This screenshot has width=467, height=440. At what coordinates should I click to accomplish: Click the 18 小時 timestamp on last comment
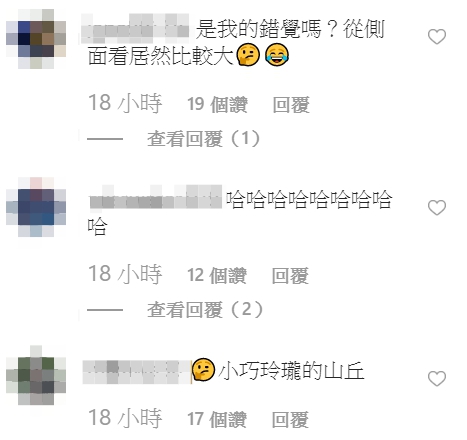click(x=125, y=418)
